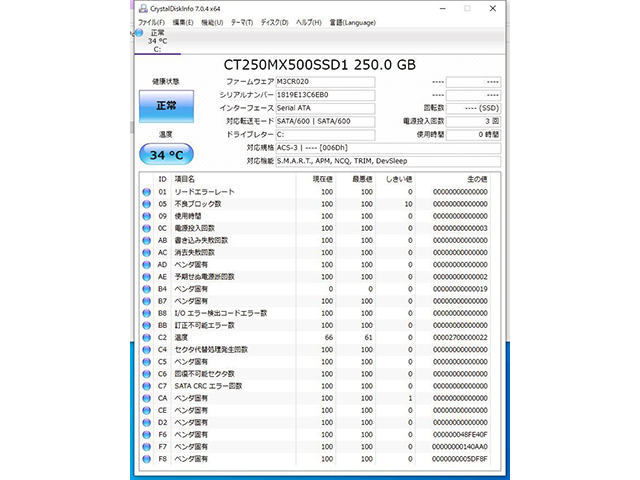Click status orb for ID AC row
The height and width of the screenshot is (480, 640).
coord(147,253)
